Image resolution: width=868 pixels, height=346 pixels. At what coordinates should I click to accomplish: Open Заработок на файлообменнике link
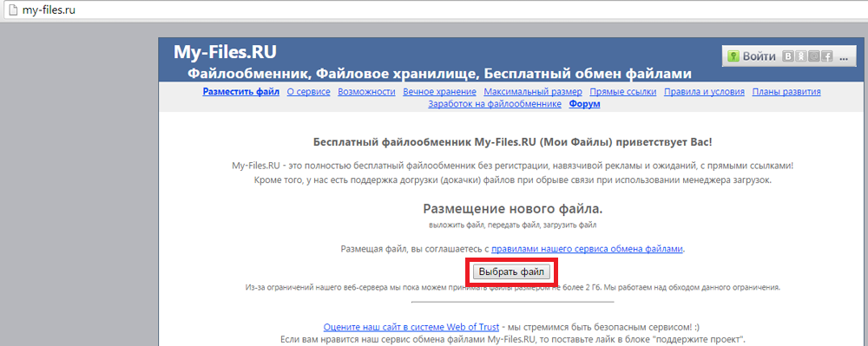[495, 104]
